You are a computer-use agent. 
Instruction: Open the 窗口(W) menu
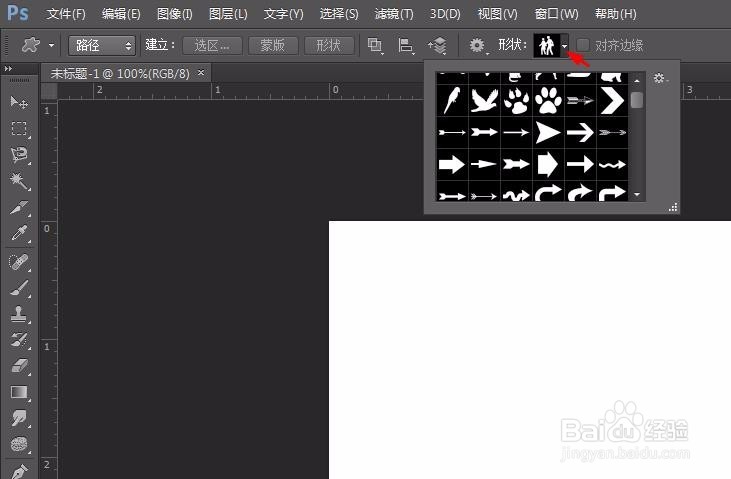(556, 14)
